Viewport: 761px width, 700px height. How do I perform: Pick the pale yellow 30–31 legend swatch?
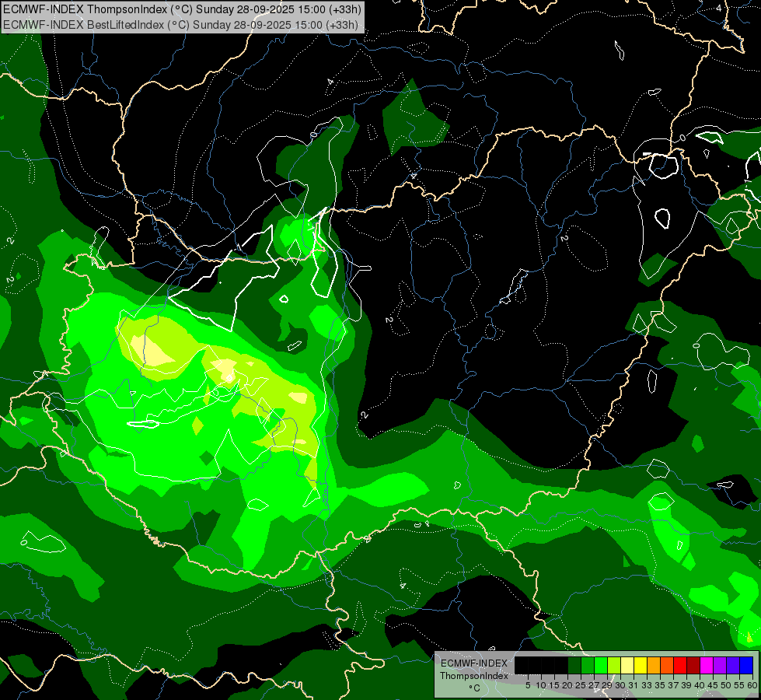pyautogui.click(x=627, y=665)
